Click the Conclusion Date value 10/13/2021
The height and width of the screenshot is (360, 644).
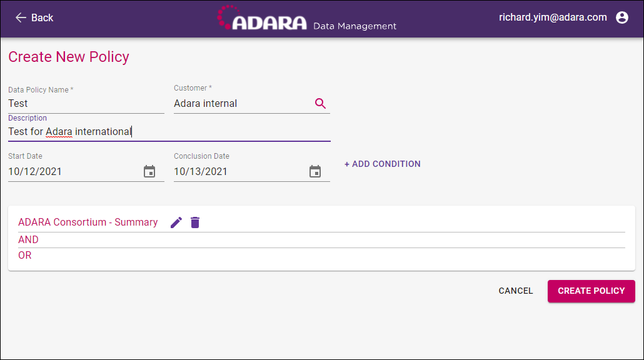201,172
